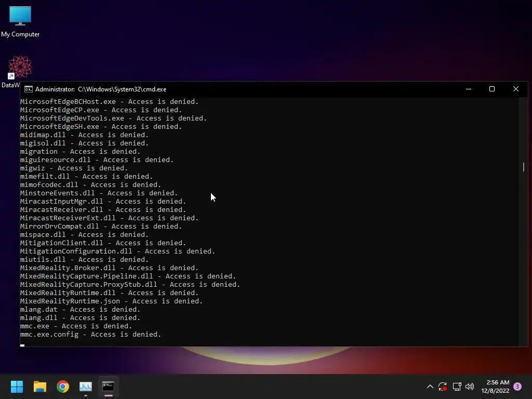Close the Administrator cmd.exe window
Viewport: 532px width, 399px height.
[516, 89]
